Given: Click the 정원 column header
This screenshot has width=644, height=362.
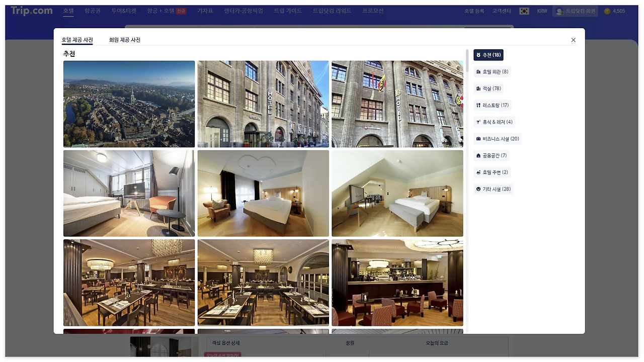Looking at the screenshot, I should (350, 343).
